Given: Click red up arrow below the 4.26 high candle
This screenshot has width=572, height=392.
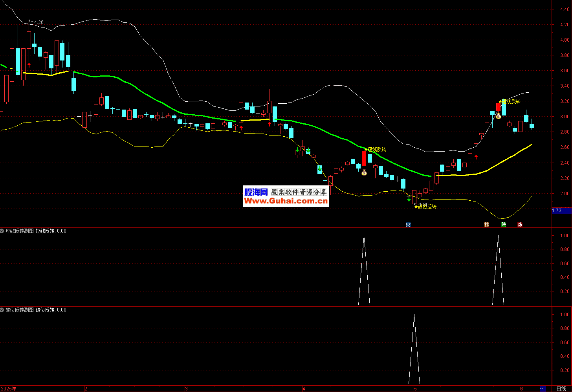Looking at the screenshot, I should click(29, 65).
